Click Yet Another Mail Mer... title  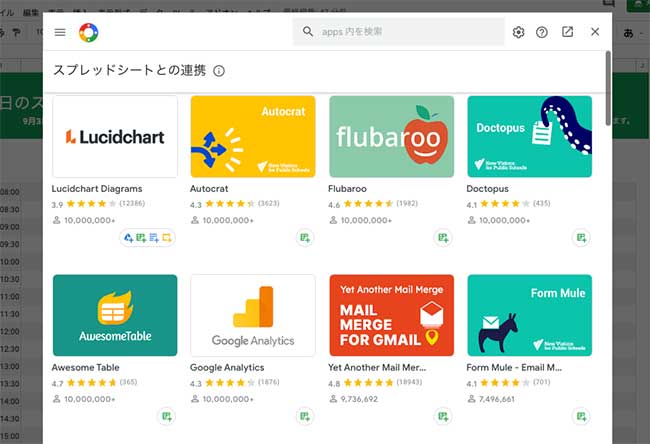click(377, 367)
